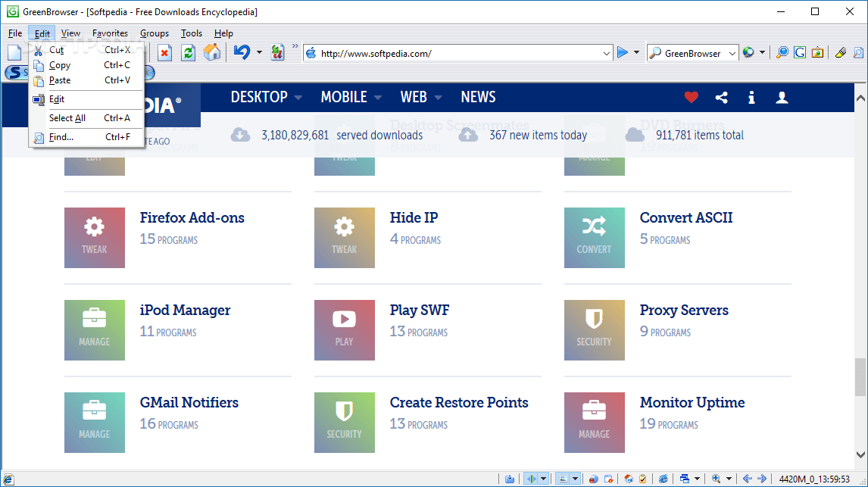Click the green and red toolbar icon before the overflow chevron
Image resolution: width=868 pixels, height=487 pixels.
pyautogui.click(x=277, y=53)
